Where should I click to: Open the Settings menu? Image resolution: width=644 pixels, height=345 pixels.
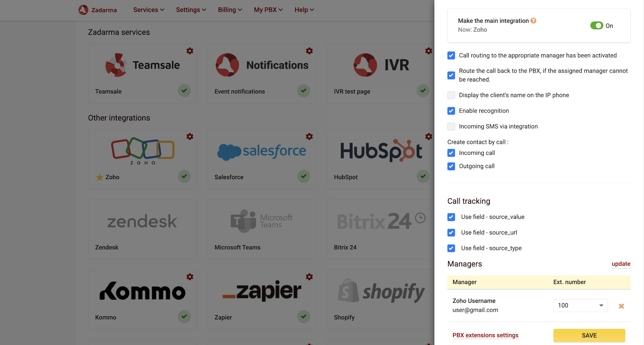[x=191, y=10]
